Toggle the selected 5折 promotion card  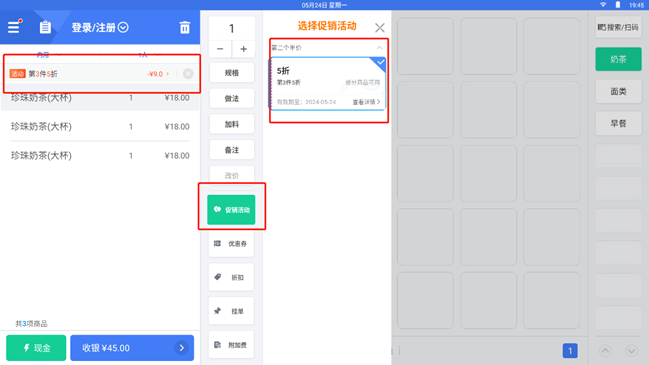pyautogui.click(x=328, y=84)
